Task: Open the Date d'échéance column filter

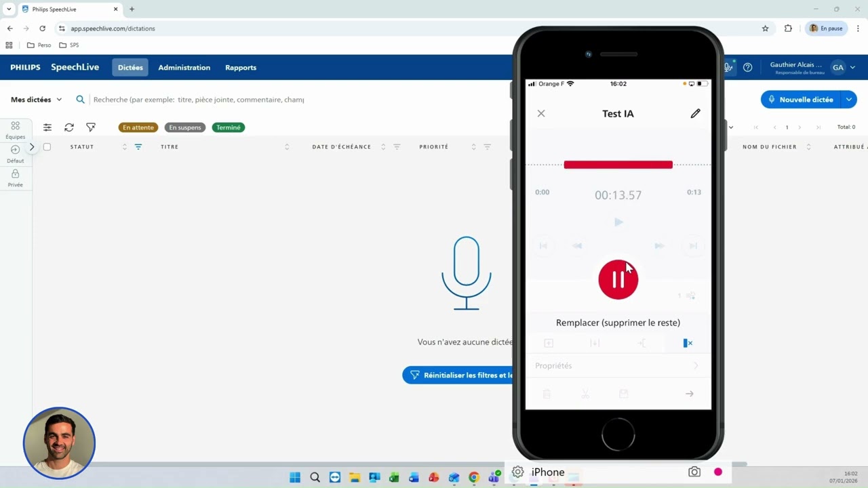Action: click(x=397, y=147)
